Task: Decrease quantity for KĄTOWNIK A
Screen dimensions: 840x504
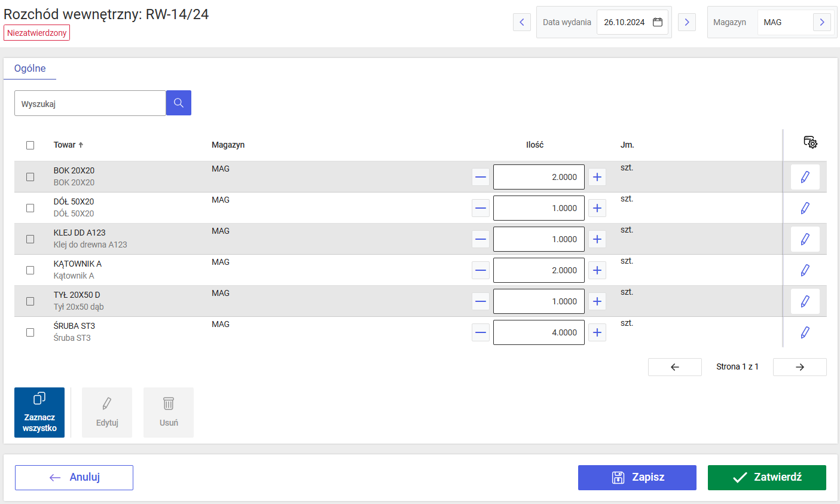Action: [481, 270]
